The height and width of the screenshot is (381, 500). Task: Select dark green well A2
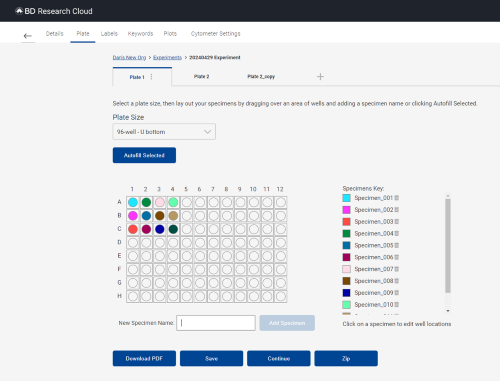[146, 202]
